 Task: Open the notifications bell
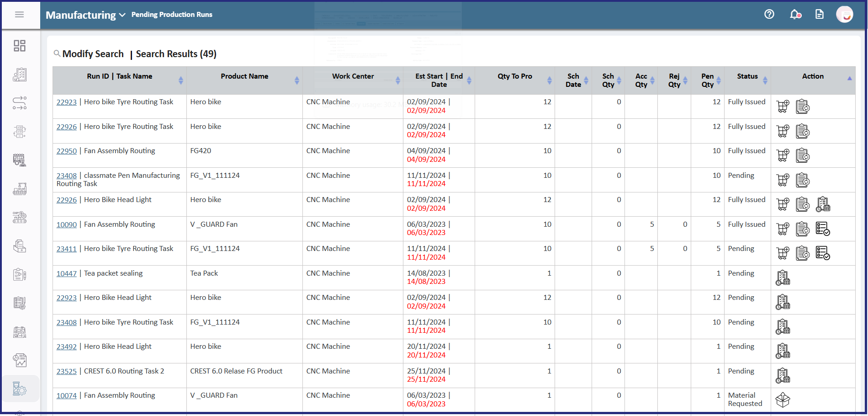click(795, 15)
